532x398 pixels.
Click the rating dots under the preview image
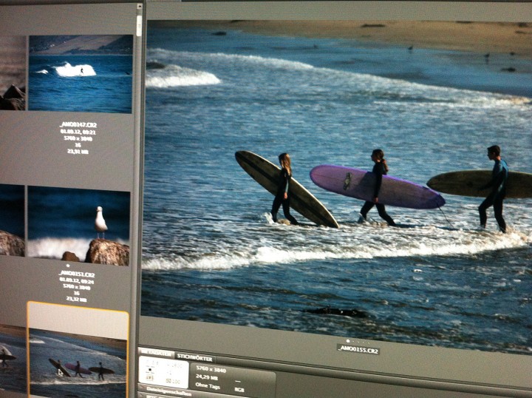(x=358, y=341)
